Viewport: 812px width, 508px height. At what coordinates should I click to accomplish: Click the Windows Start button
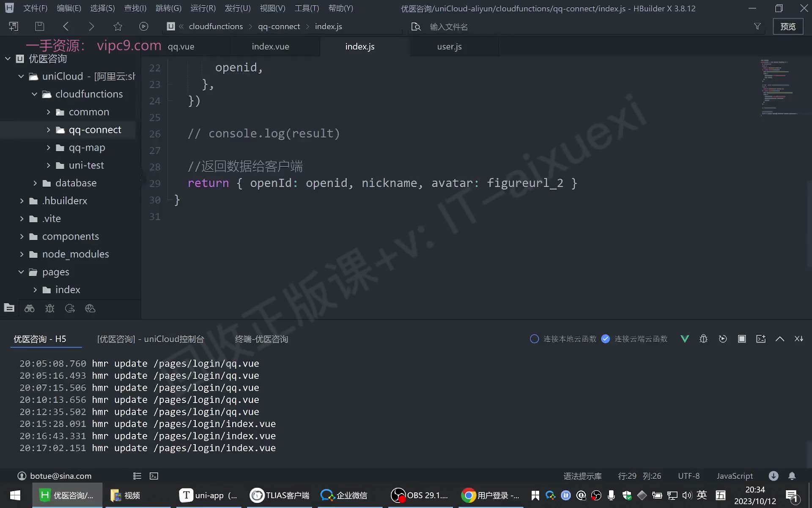pyautogui.click(x=15, y=495)
